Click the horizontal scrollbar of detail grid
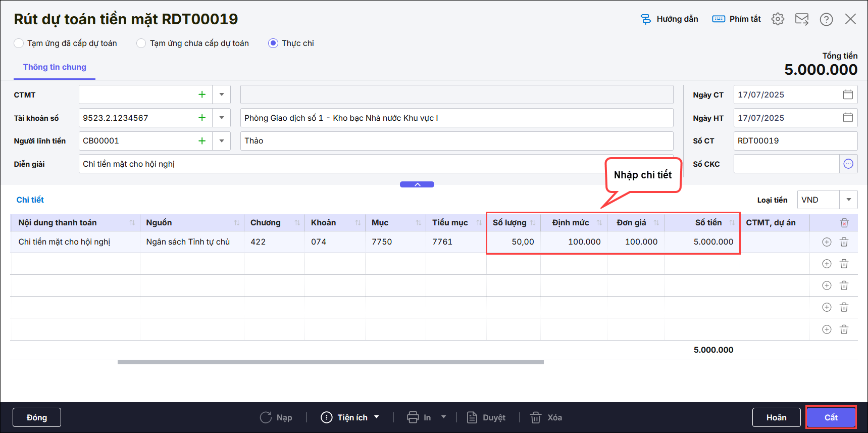The width and height of the screenshot is (868, 433). (x=330, y=362)
